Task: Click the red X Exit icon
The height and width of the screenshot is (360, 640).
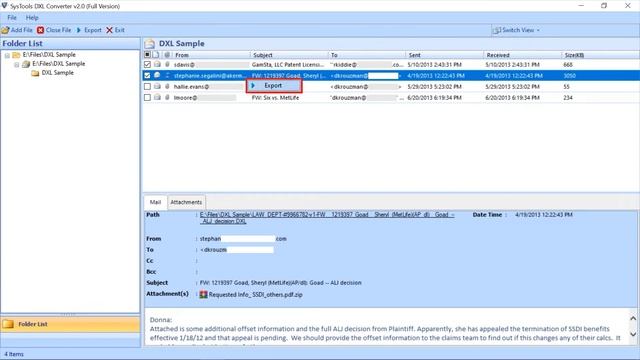Action: 109,30
